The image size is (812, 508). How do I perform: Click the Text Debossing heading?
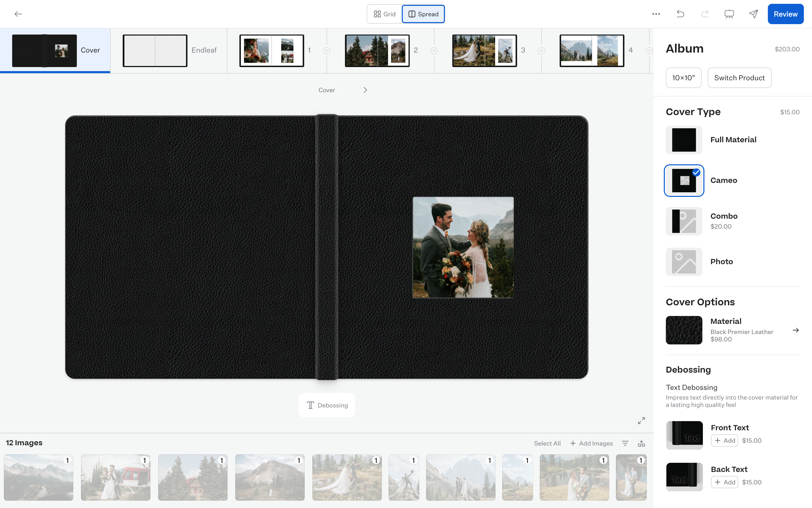[x=691, y=387]
